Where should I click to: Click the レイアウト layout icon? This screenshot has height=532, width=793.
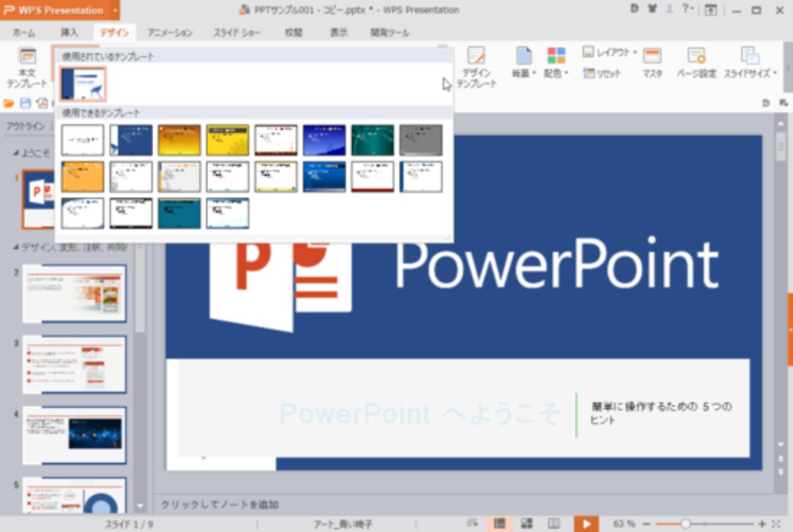(588, 52)
